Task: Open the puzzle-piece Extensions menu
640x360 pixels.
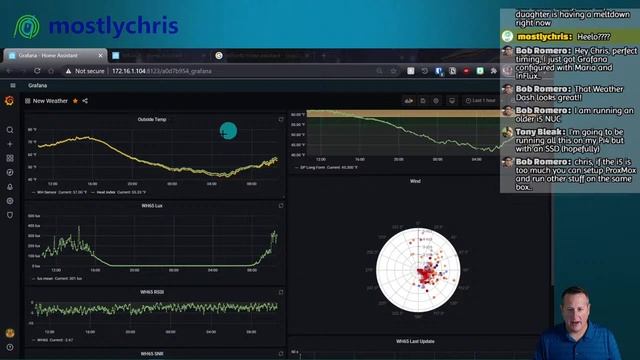Action: [x=493, y=71]
